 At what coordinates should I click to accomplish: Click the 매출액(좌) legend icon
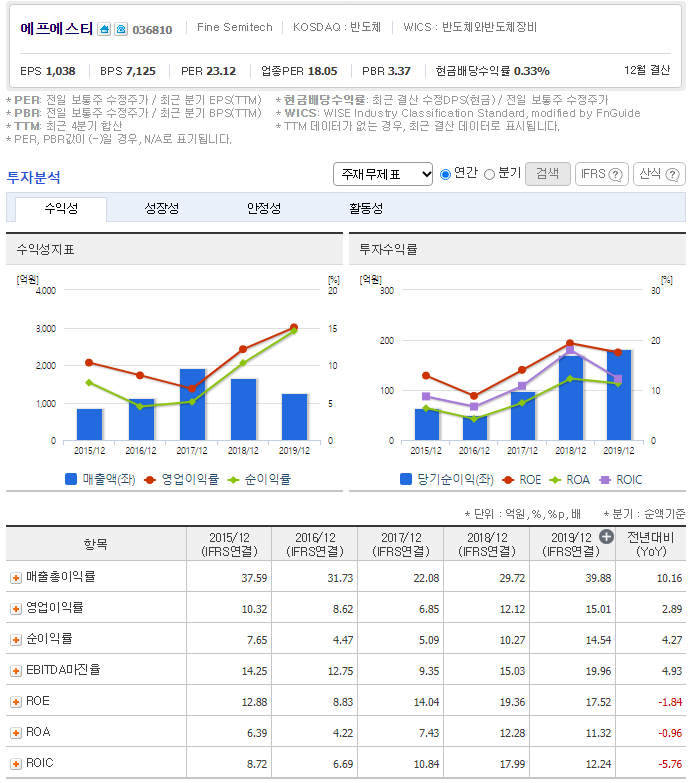71,479
